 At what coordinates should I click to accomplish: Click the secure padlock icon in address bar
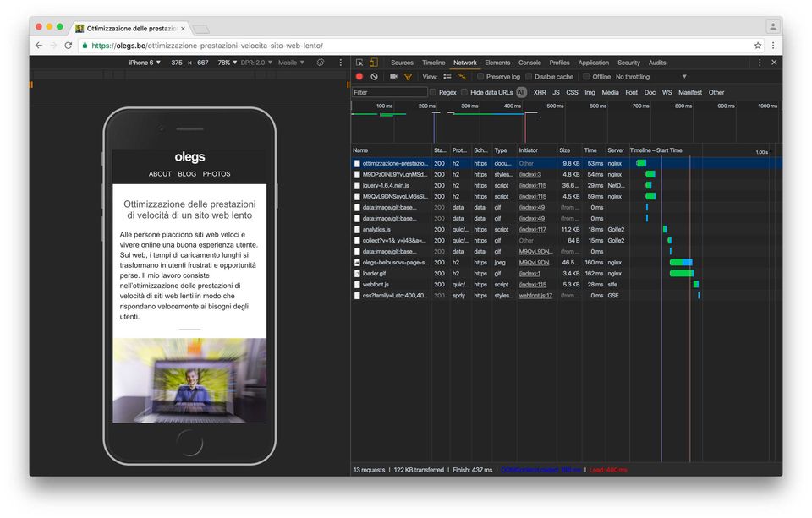click(85, 46)
